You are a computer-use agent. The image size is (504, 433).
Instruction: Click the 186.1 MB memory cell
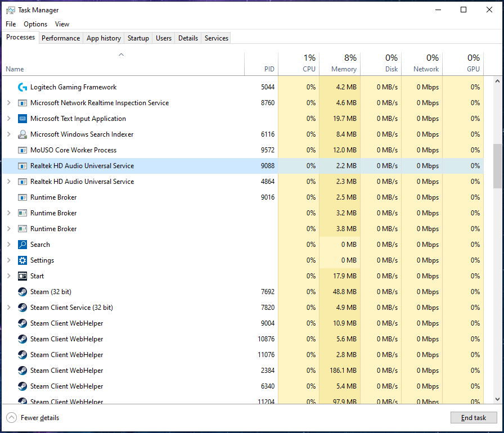[340, 371]
